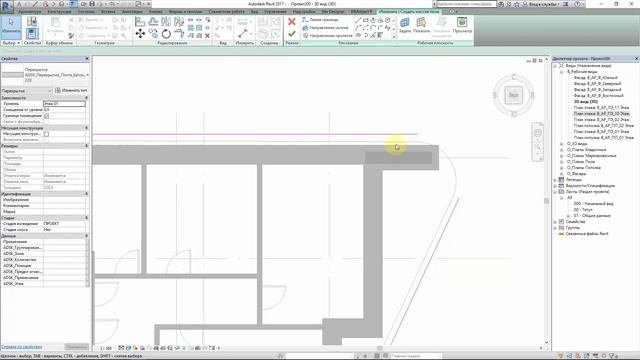Collapse the Constraints (Зависимости) section

click(x=87, y=98)
